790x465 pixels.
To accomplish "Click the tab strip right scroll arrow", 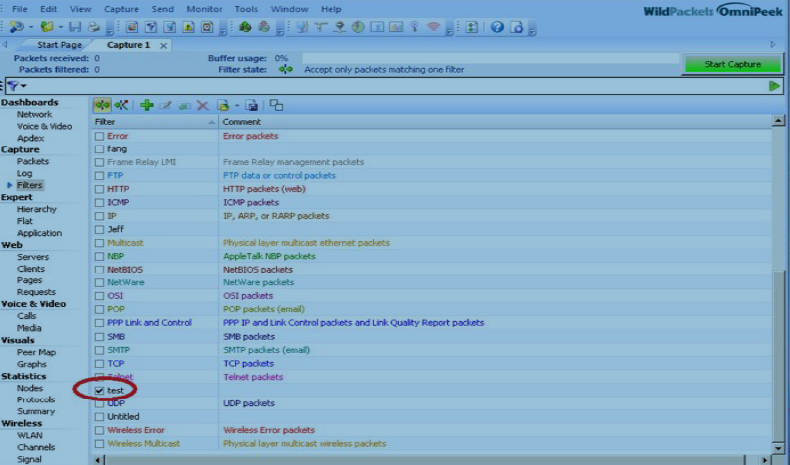I will (x=773, y=45).
